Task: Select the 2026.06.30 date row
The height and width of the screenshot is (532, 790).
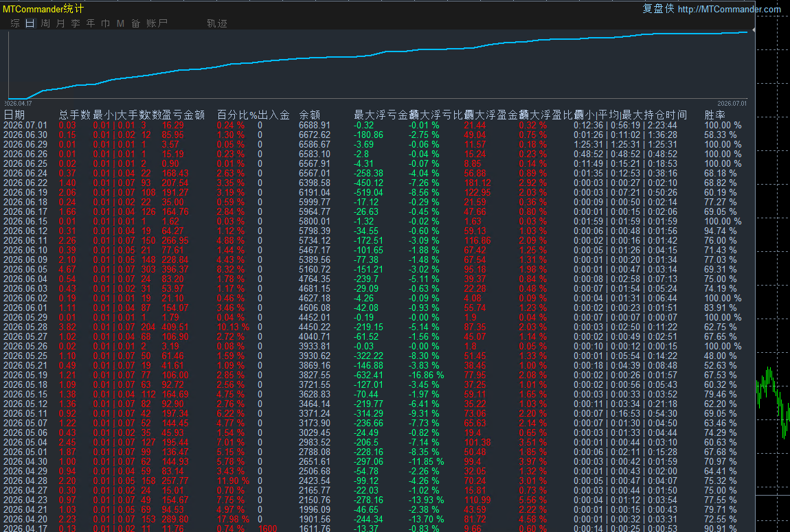Action: (25, 135)
